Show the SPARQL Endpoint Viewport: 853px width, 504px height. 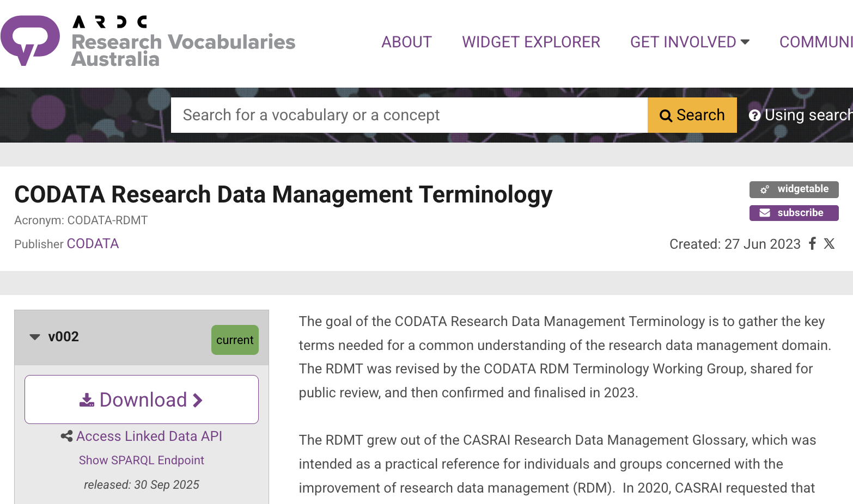coord(142,460)
